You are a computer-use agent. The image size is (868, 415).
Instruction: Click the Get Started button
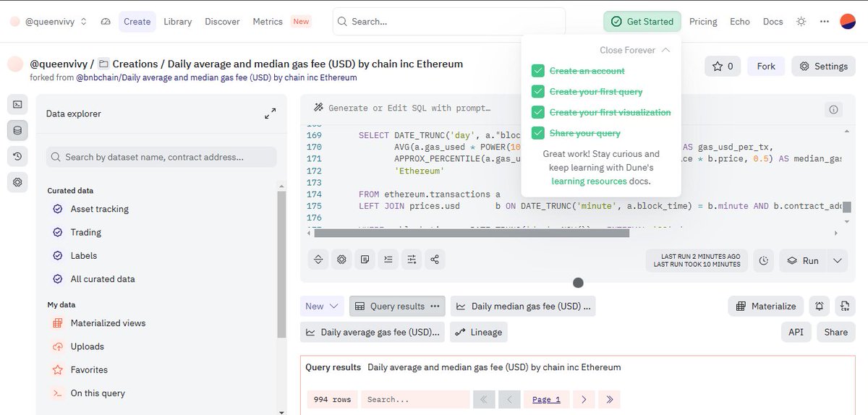click(x=642, y=22)
